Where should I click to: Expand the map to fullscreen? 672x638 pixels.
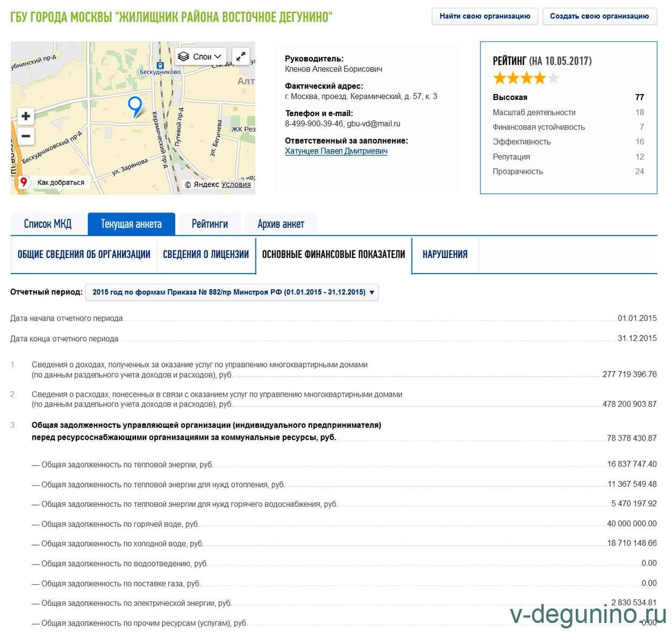tap(241, 56)
